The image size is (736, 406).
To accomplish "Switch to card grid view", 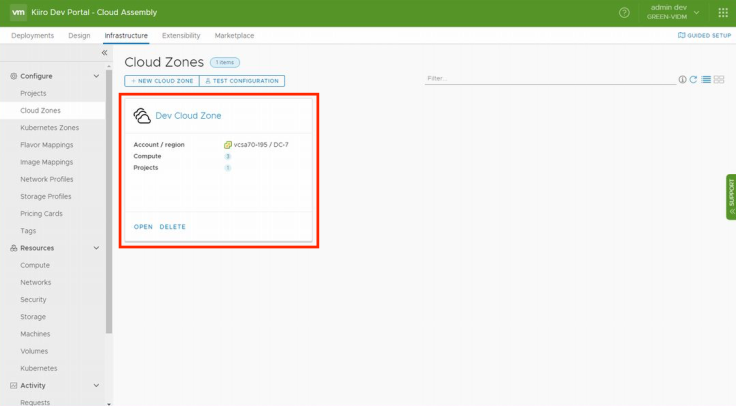I will (x=719, y=79).
